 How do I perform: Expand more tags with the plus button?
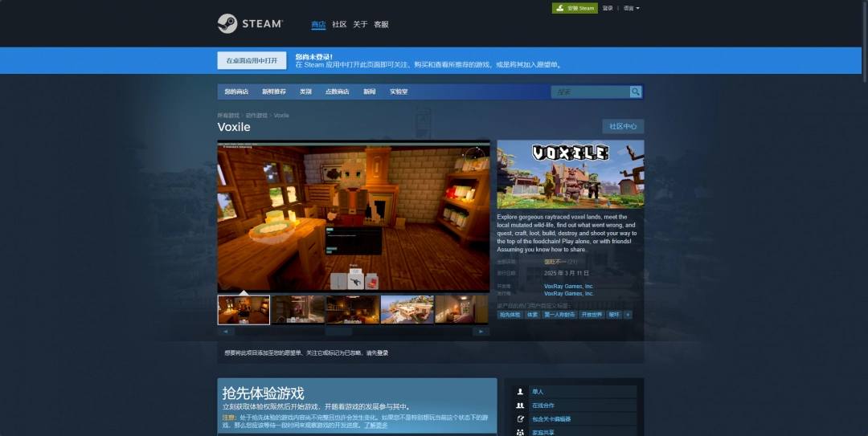[628, 315]
